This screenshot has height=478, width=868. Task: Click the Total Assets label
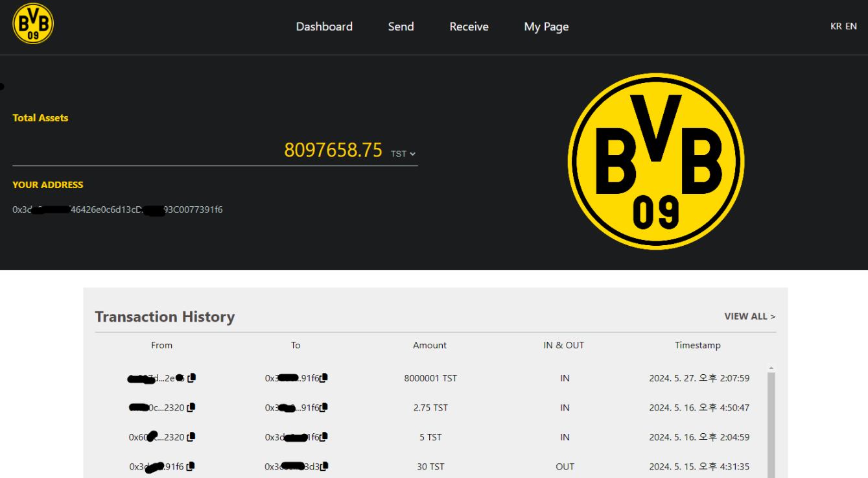point(40,118)
